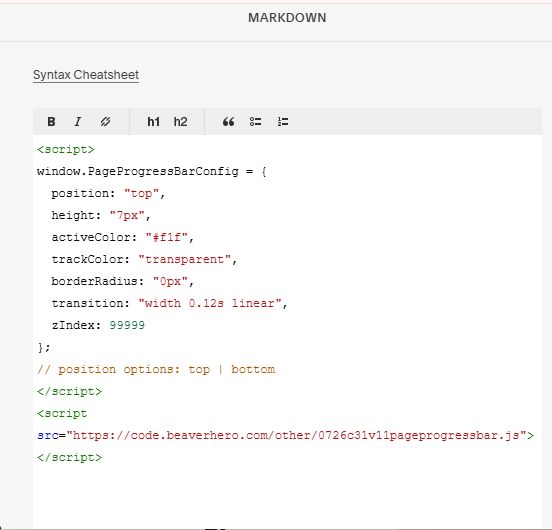The width and height of the screenshot is (552, 530).
Task: Click the zIndex 99999 number
Action: point(127,325)
